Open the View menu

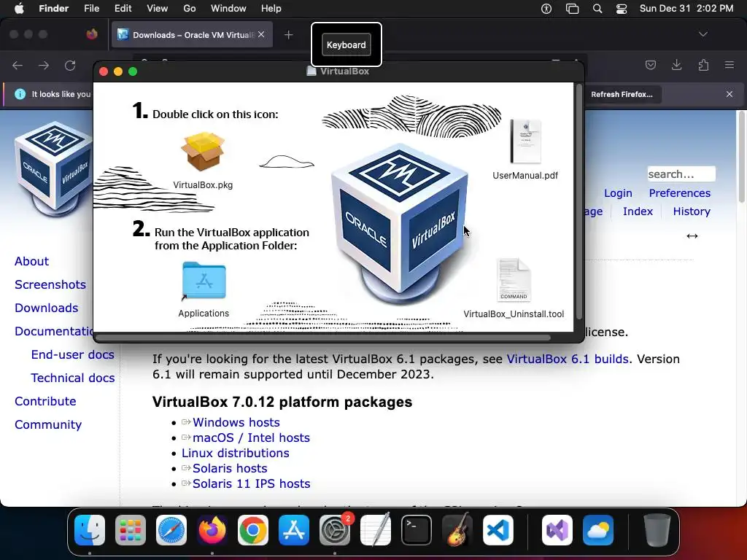coord(158,9)
